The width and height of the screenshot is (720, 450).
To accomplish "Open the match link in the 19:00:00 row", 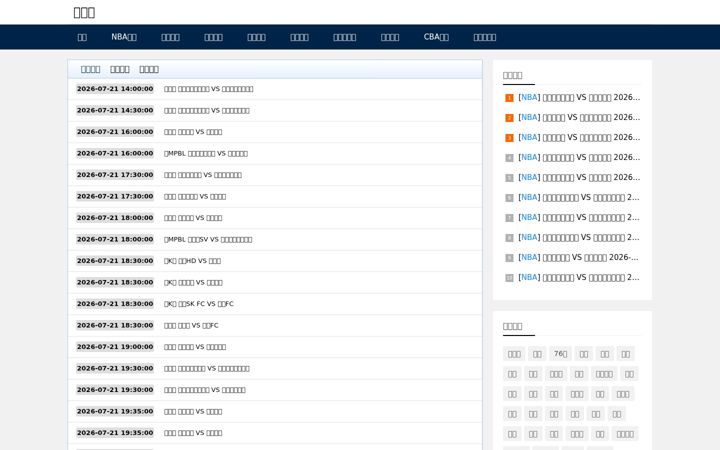I will 195,347.
